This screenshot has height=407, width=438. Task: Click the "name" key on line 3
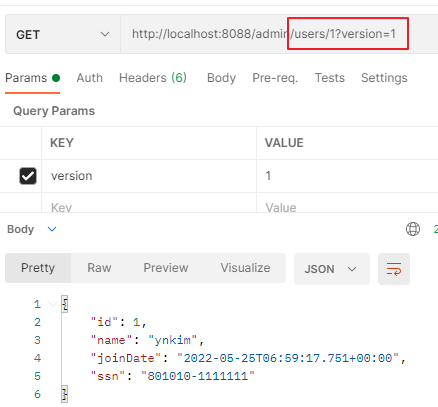click(112, 340)
